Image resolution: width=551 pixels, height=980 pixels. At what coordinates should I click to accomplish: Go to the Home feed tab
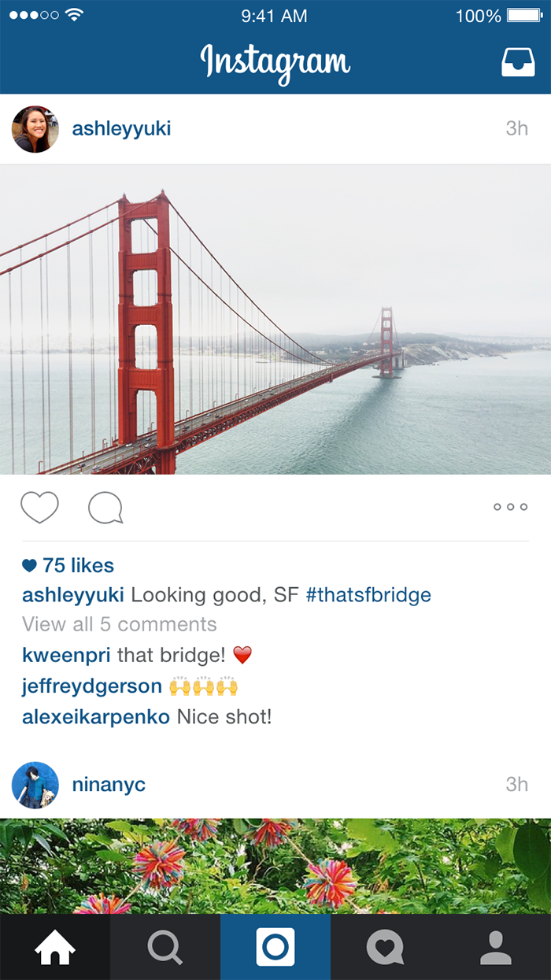[x=55, y=947]
